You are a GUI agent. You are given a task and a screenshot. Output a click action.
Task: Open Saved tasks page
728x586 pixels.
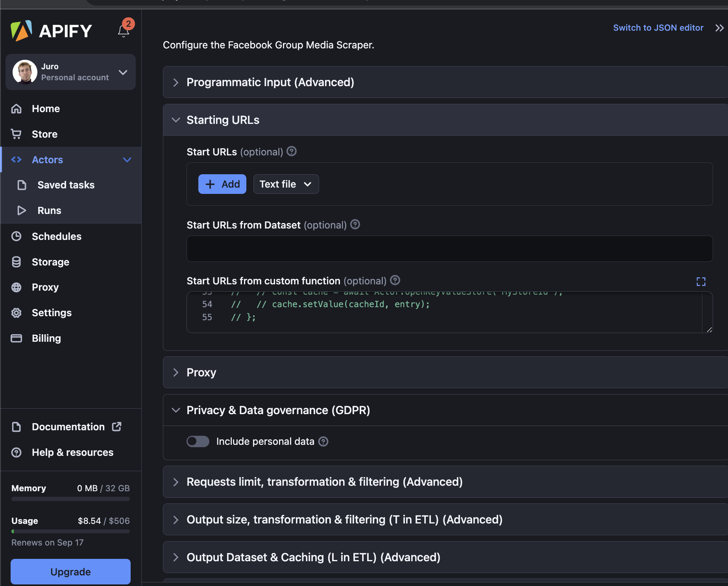(x=66, y=185)
